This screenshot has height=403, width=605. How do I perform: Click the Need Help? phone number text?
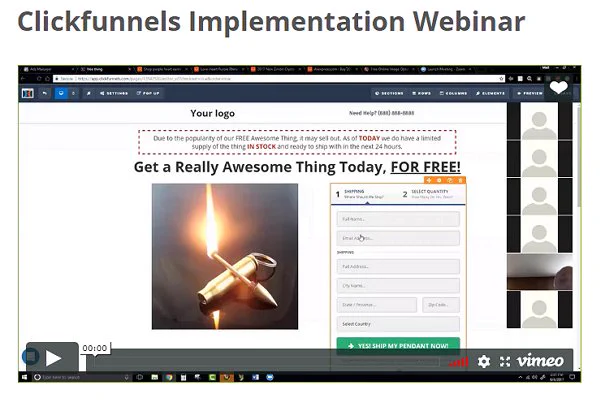381,113
